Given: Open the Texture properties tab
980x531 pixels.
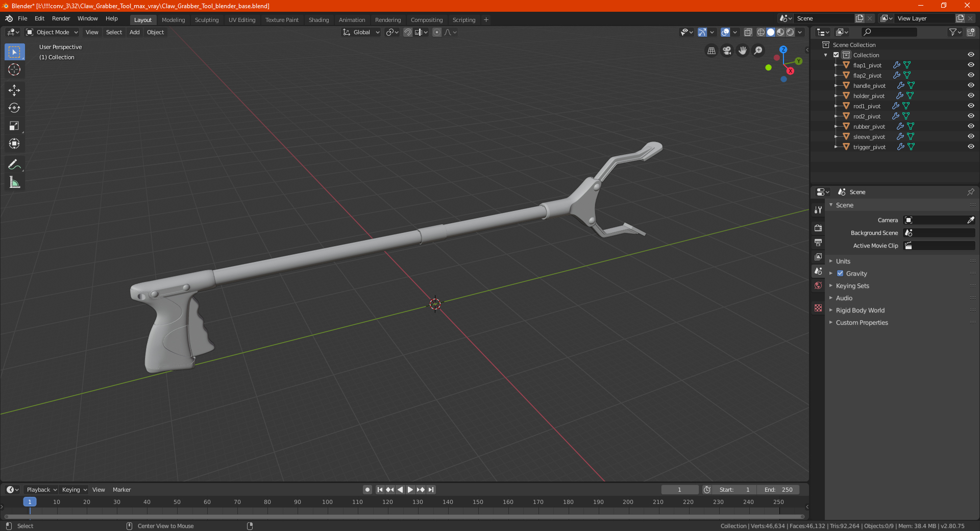Looking at the screenshot, I should pyautogui.click(x=818, y=308).
